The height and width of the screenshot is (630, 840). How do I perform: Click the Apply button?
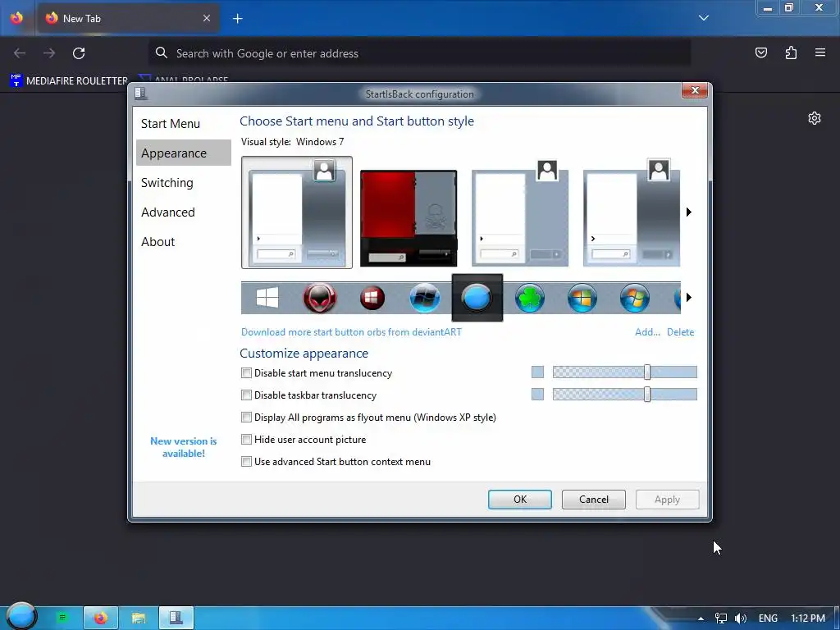tap(667, 500)
